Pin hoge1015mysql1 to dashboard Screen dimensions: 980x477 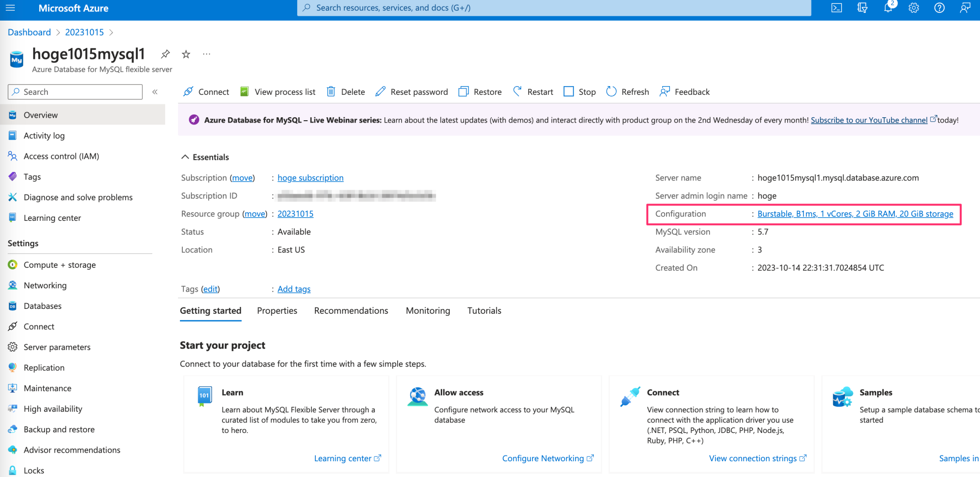click(x=165, y=54)
